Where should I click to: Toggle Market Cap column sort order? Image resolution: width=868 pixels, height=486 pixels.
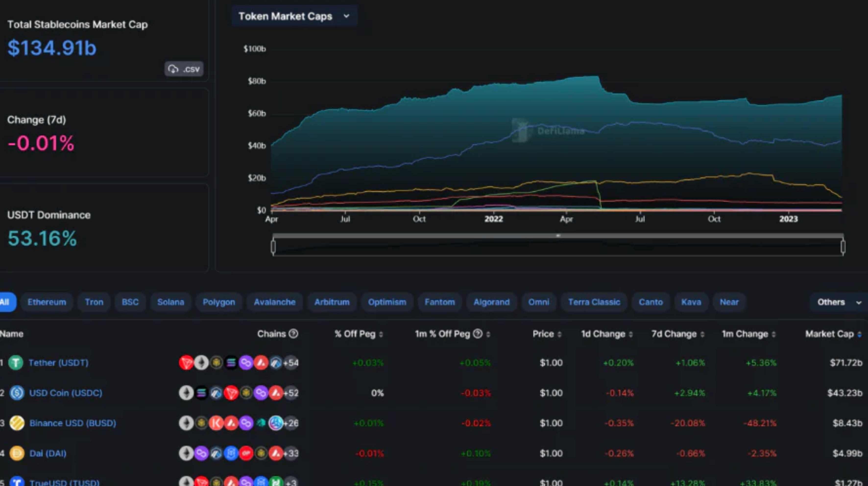(859, 334)
